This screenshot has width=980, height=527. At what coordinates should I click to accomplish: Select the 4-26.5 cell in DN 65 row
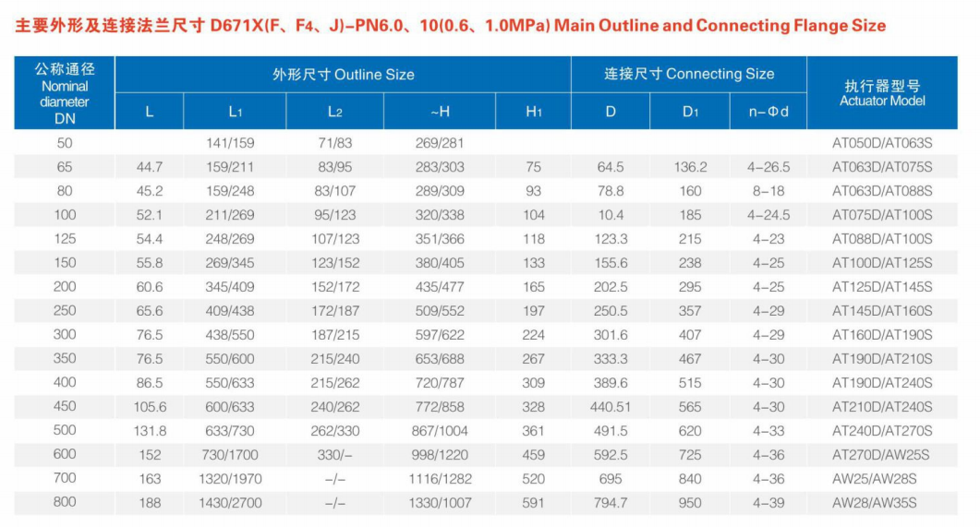[768, 167]
